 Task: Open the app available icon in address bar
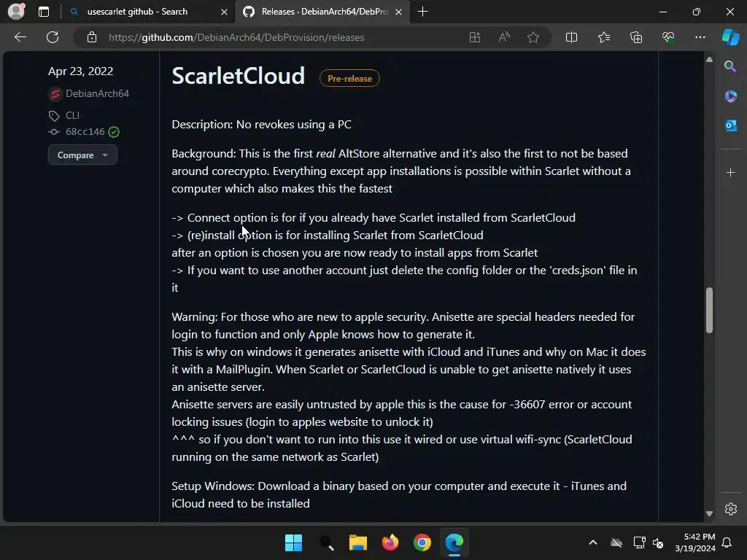point(474,37)
